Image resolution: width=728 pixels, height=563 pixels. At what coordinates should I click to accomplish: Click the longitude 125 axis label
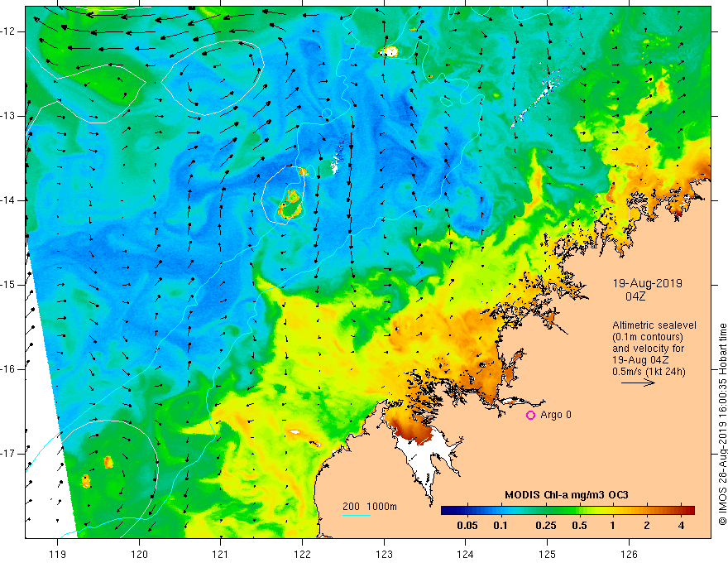pyautogui.click(x=548, y=554)
